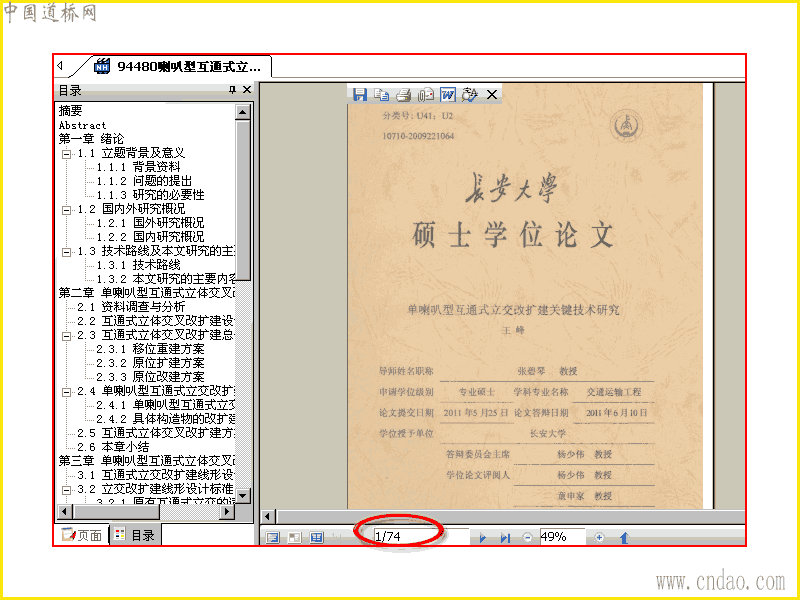800x600 pixels.
Task: Click the copy document icon
Action: [x=381, y=94]
